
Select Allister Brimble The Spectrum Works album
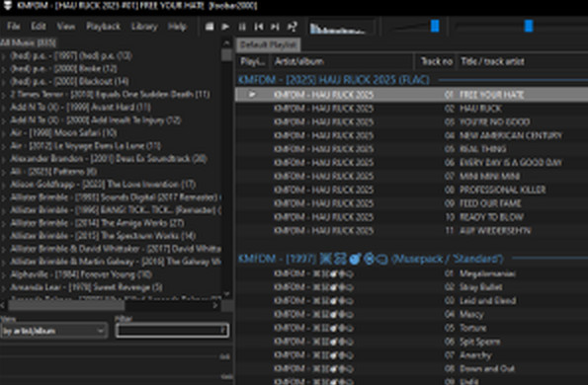click(x=103, y=236)
